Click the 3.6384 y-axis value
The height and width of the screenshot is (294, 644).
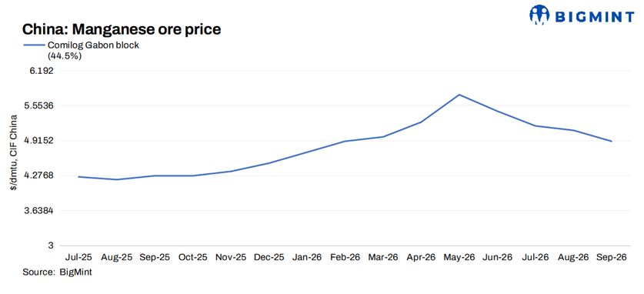[39, 211]
